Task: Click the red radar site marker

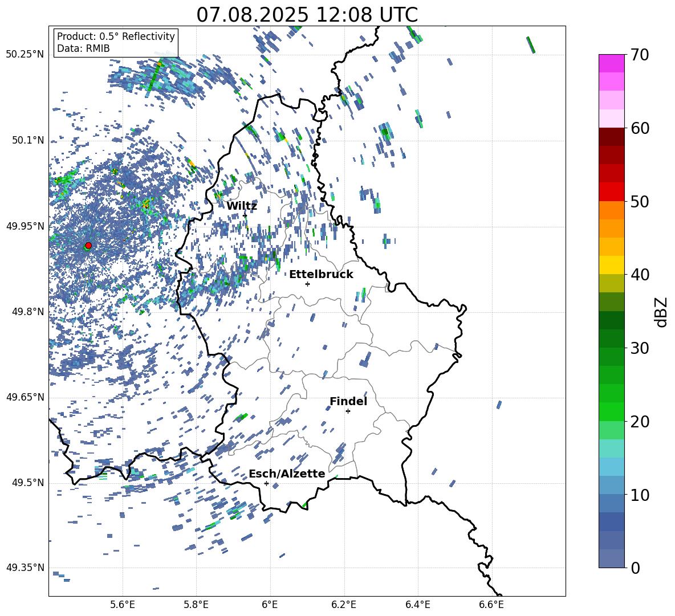Action: pos(88,246)
